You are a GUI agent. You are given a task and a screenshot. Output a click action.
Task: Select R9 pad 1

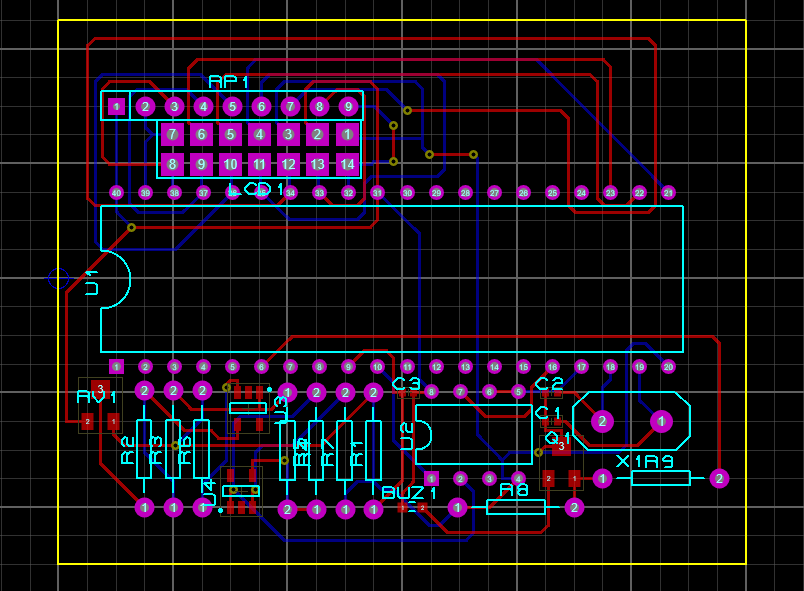[602, 479]
